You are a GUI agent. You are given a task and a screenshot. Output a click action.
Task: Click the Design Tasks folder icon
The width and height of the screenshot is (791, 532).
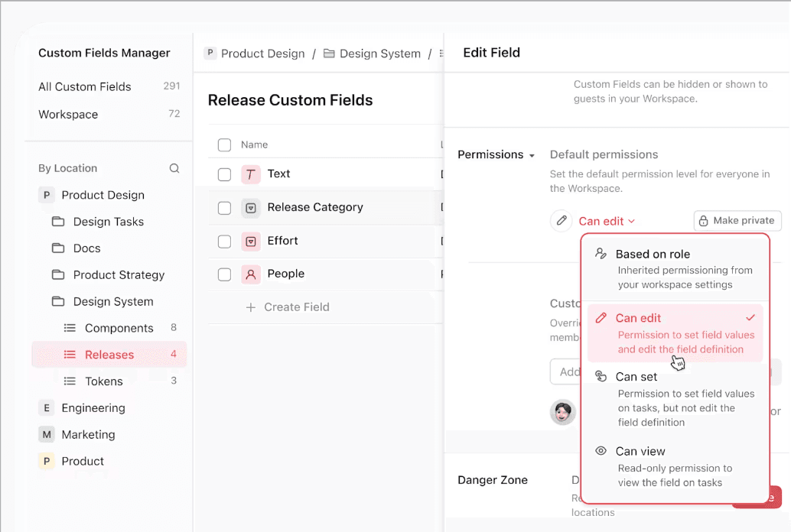click(58, 222)
